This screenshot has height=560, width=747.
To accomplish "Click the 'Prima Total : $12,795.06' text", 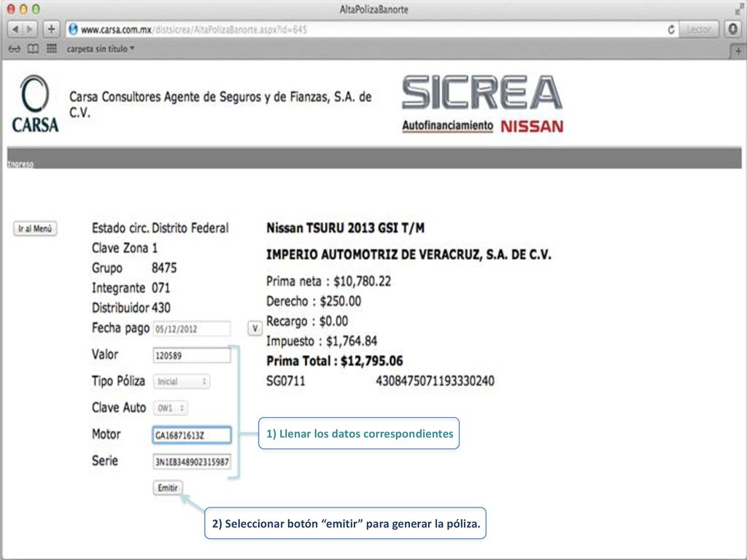I will (334, 361).
